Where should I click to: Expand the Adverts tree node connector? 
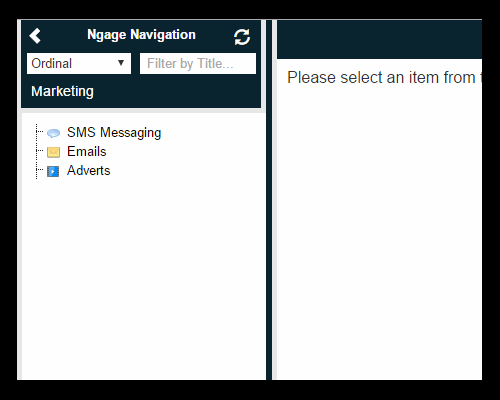click(40, 170)
